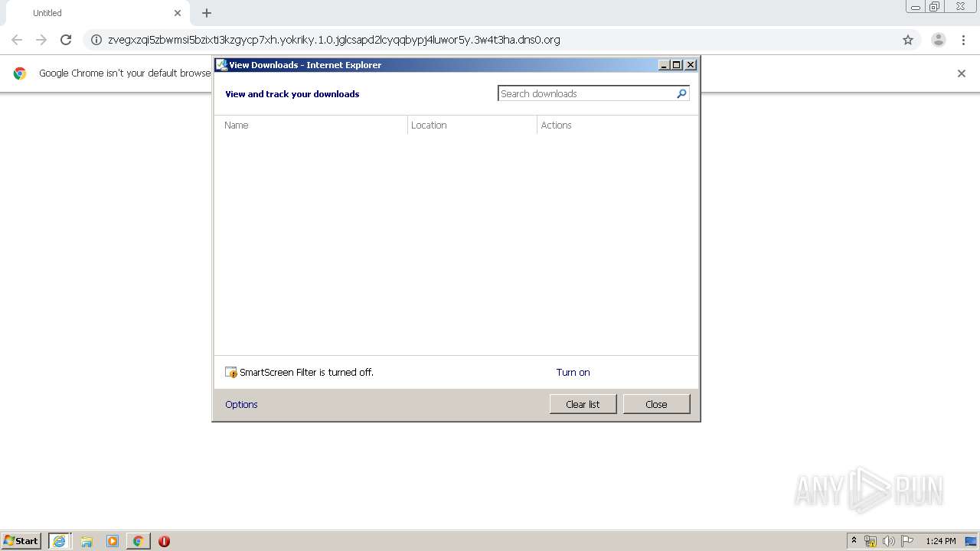The height and width of the screenshot is (551, 980).
Task: Open downloads Options link
Action: coord(241,405)
